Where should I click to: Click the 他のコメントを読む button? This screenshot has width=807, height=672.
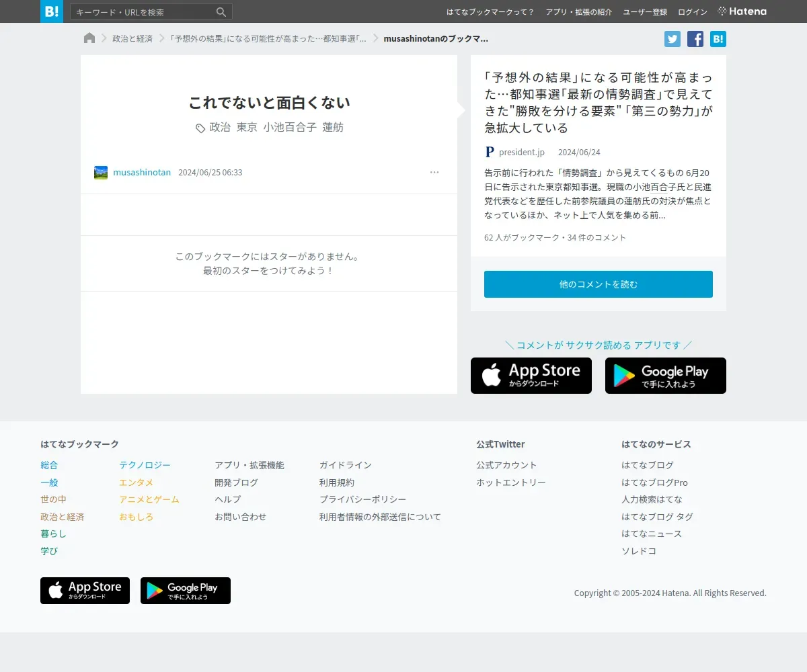[x=599, y=284]
